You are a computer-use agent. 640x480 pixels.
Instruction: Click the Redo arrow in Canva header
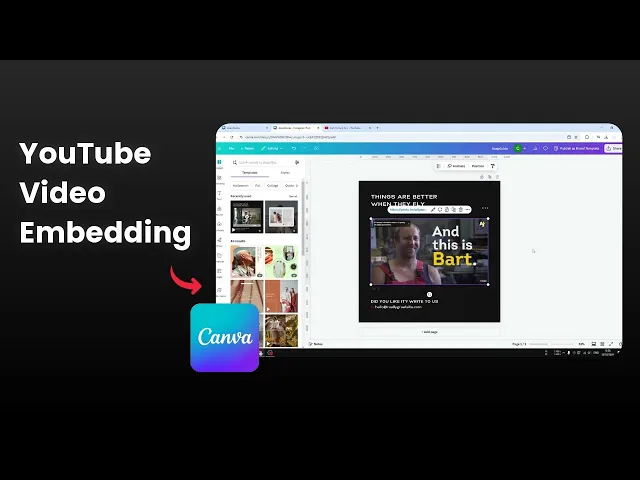304,149
